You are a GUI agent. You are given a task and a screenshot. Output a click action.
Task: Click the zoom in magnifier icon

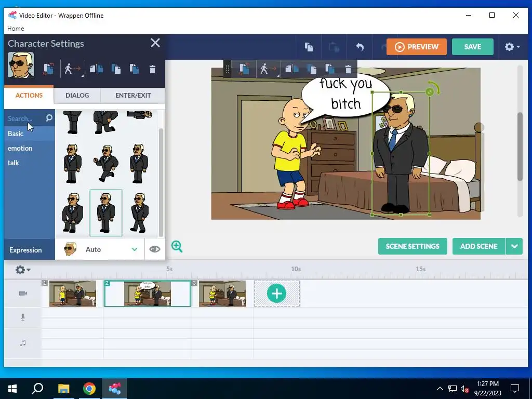coord(177,246)
